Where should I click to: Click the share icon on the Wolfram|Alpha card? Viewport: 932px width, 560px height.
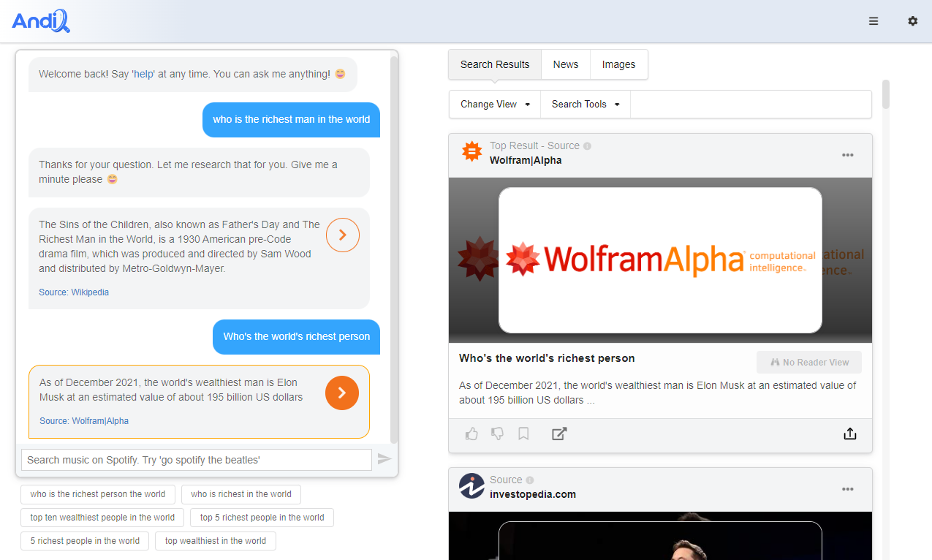coord(849,434)
